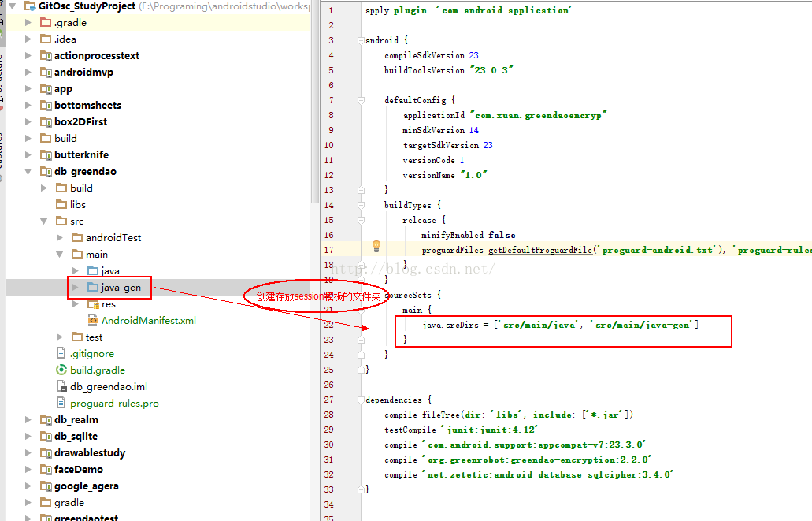The image size is (812, 521).
Task: Select the GitOsc_StudyProject root node
Action: [87, 6]
